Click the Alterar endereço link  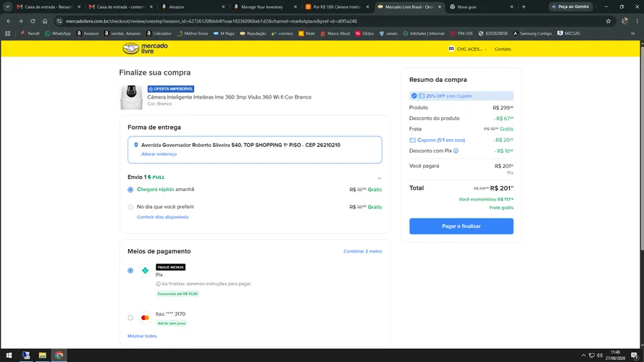(159, 154)
